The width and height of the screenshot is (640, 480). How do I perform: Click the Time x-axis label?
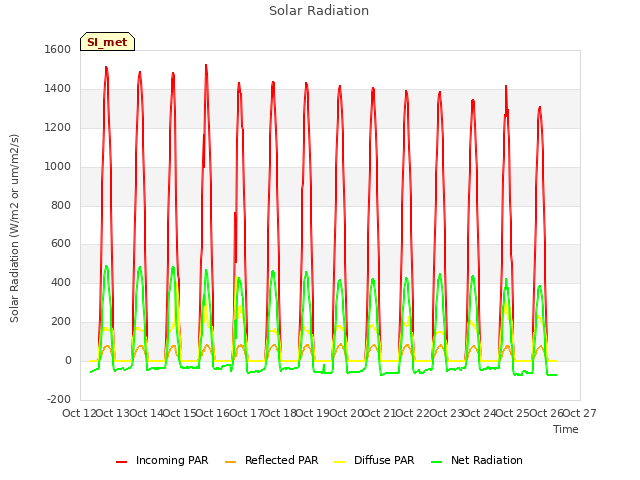566,429
